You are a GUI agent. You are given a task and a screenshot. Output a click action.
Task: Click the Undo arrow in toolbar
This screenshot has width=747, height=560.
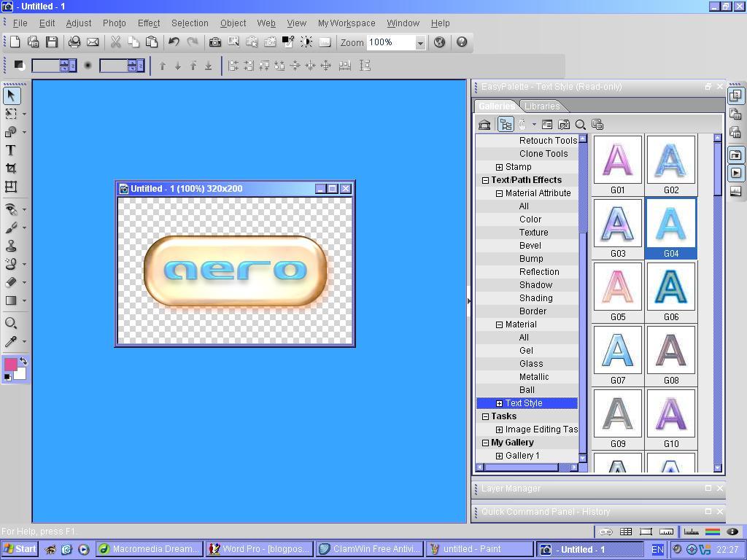pos(174,42)
